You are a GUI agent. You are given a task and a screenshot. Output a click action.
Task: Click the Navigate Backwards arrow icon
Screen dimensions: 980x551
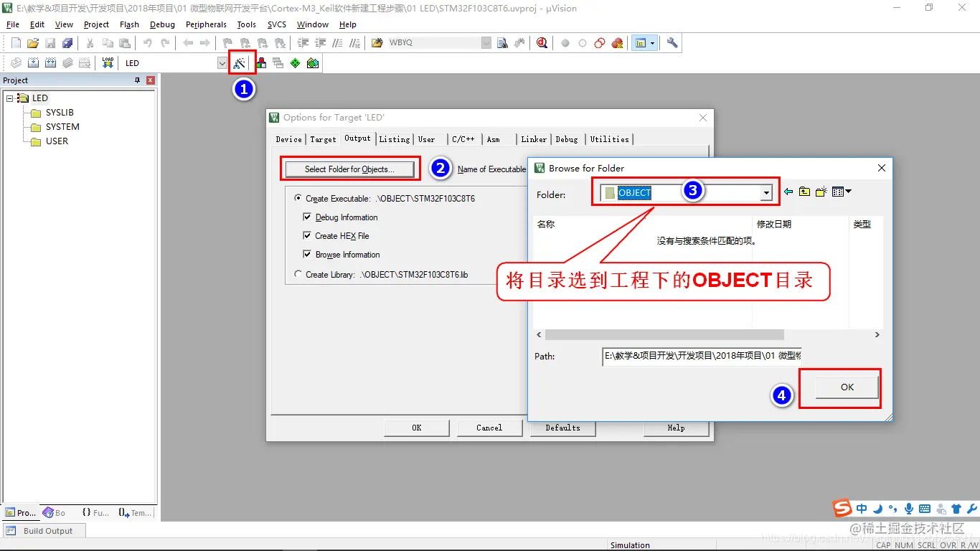(x=188, y=43)
